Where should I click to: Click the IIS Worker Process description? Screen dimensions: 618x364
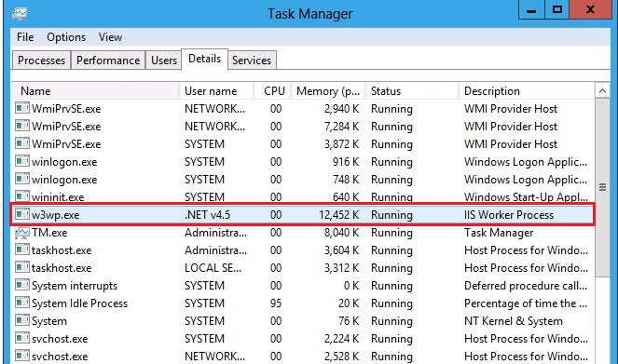pos(509,215)
